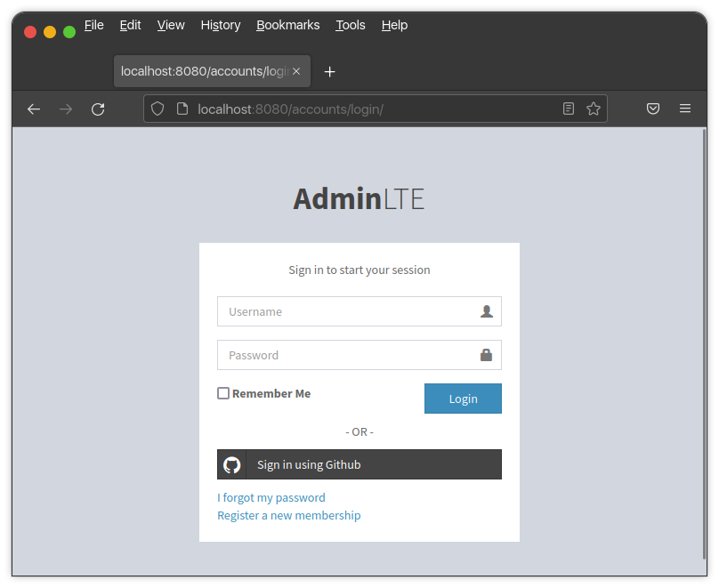
Task: Open the Help menu
Action: [394, 25]
